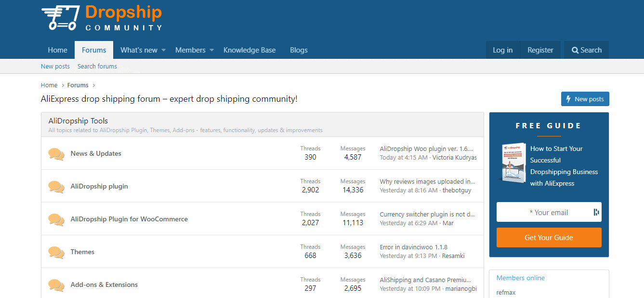
Task: Open Victoria Kudryas user profile
Action: click(455, 158)
